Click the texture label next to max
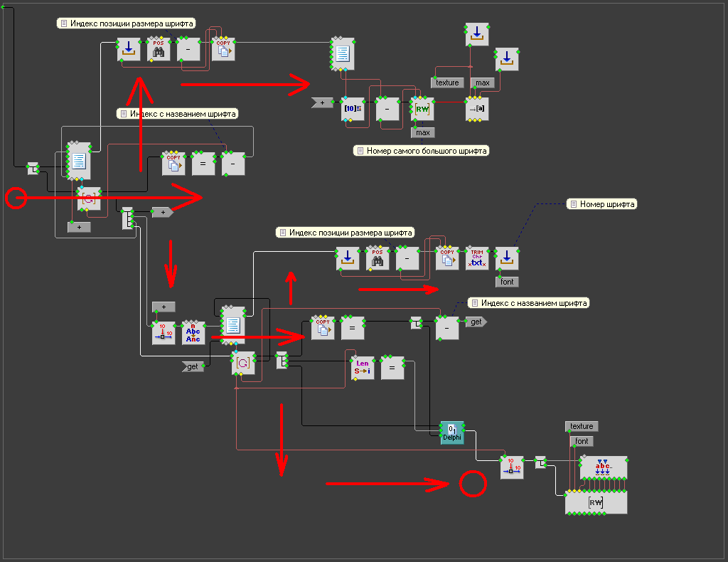Viewport: 728px width, 562px height. pyautogui.click(x=447, y=83)
